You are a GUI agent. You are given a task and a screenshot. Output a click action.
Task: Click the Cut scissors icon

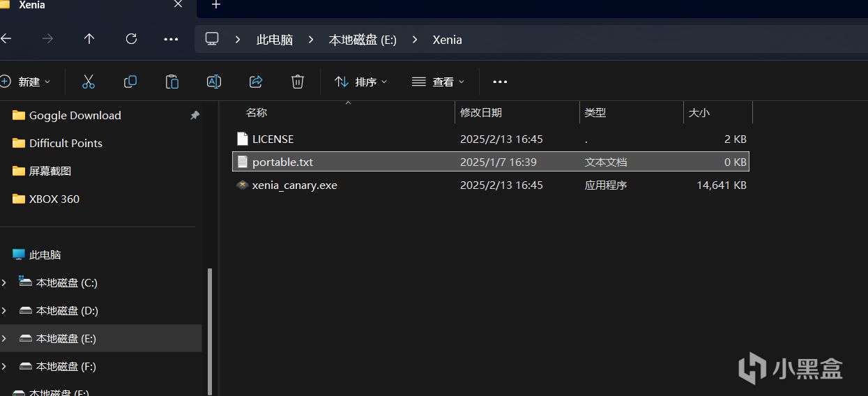tap(88, 82)
